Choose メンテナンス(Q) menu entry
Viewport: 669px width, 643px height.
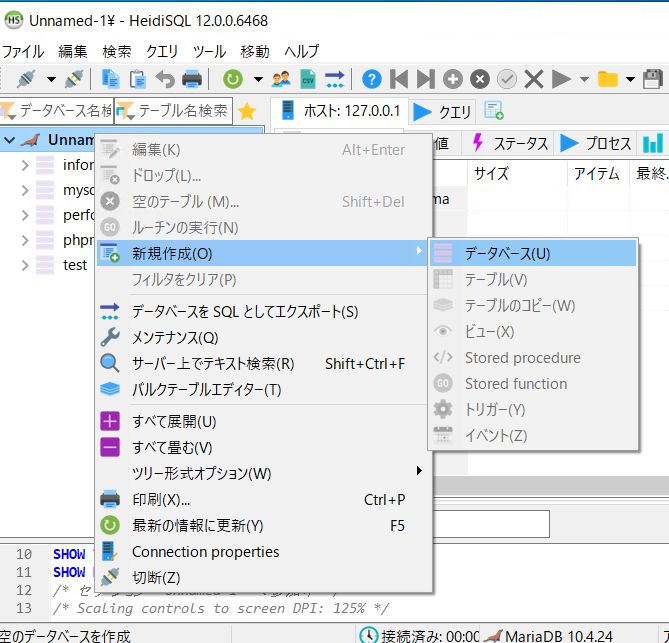pyautogui.click(x=262, y=338)
